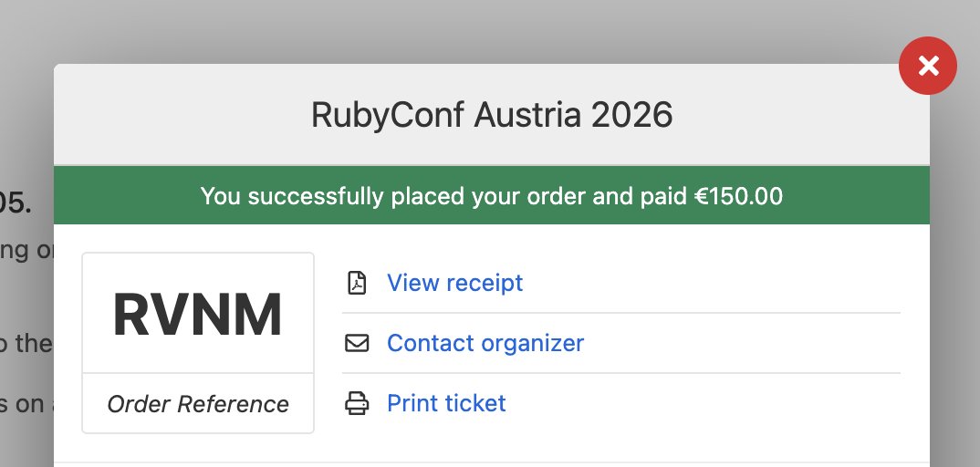Click the green success message banner
Viewport: 980px width, 467px height.
point(492,195)
